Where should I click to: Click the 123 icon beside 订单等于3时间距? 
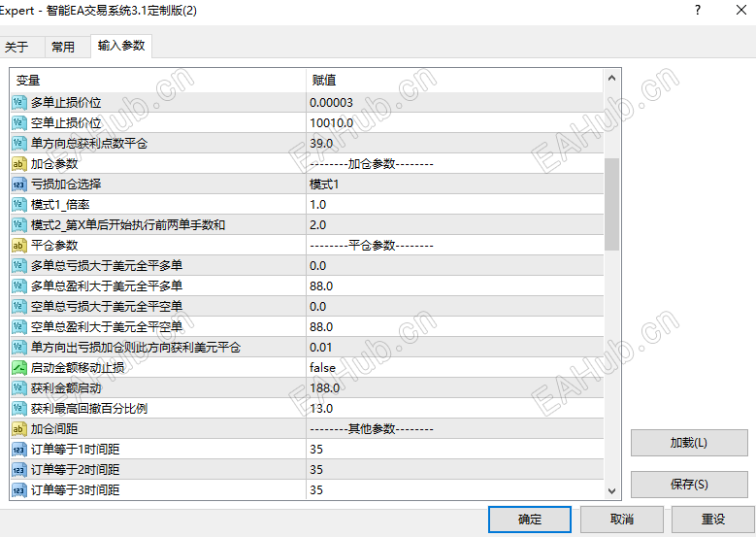coord(18,489)
